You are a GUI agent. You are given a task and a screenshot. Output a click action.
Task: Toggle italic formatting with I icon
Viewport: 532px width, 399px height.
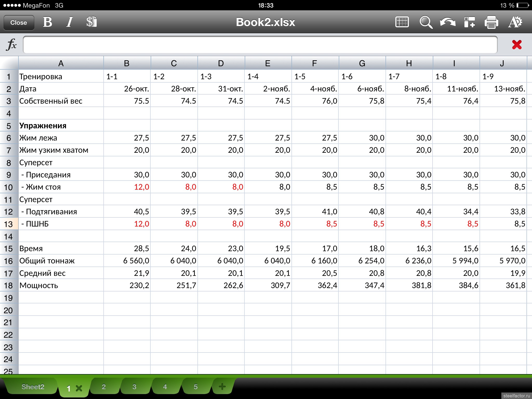69,22
